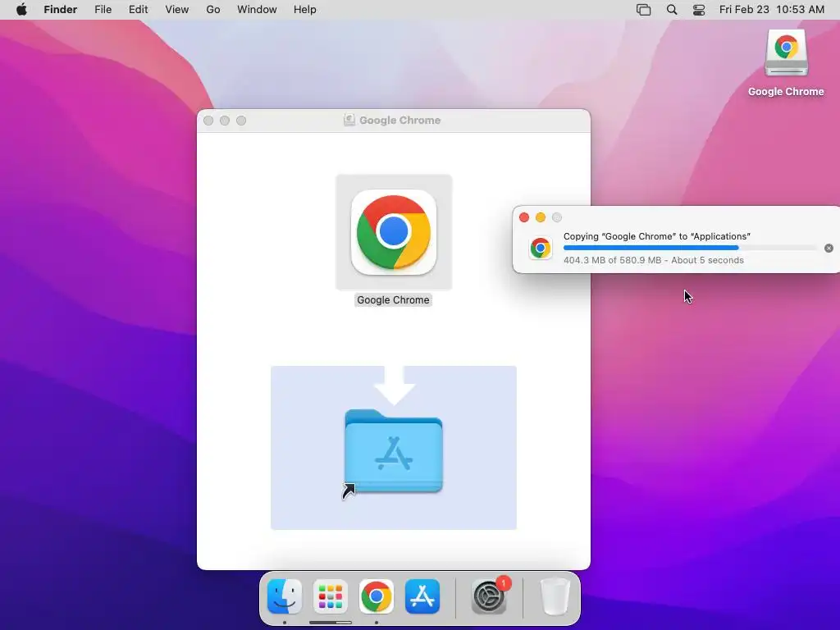This screenshot has height=630, width=840.
Task: Open Launchpad from the Dock
Action: pos(331,596)
